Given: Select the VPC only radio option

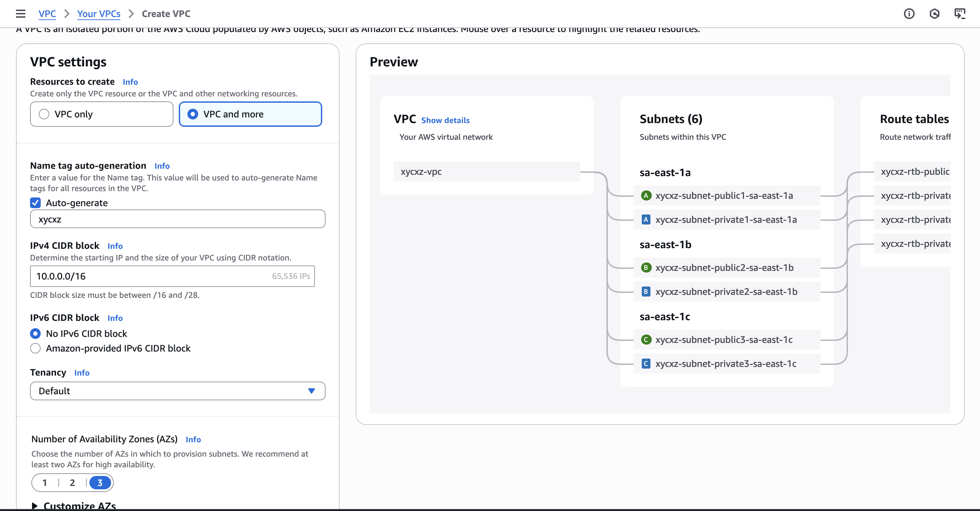Looking at the screenshot, I should [x=44, y=114].
